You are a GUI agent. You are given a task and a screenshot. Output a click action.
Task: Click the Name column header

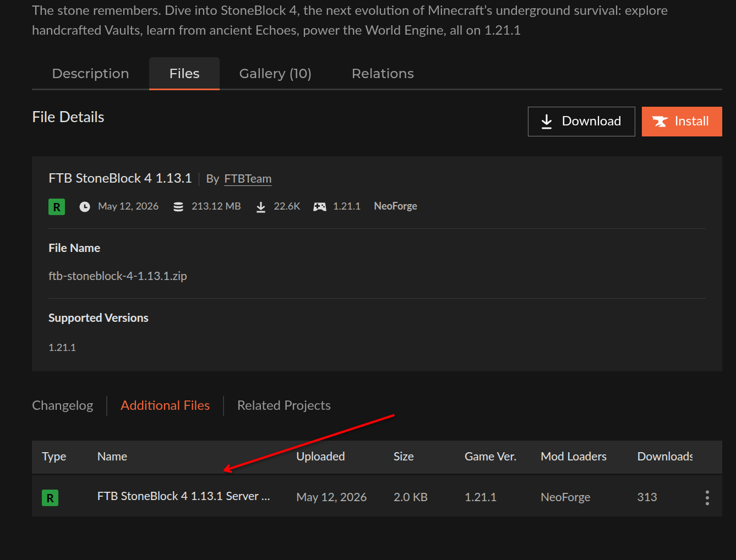click(112, 457)
